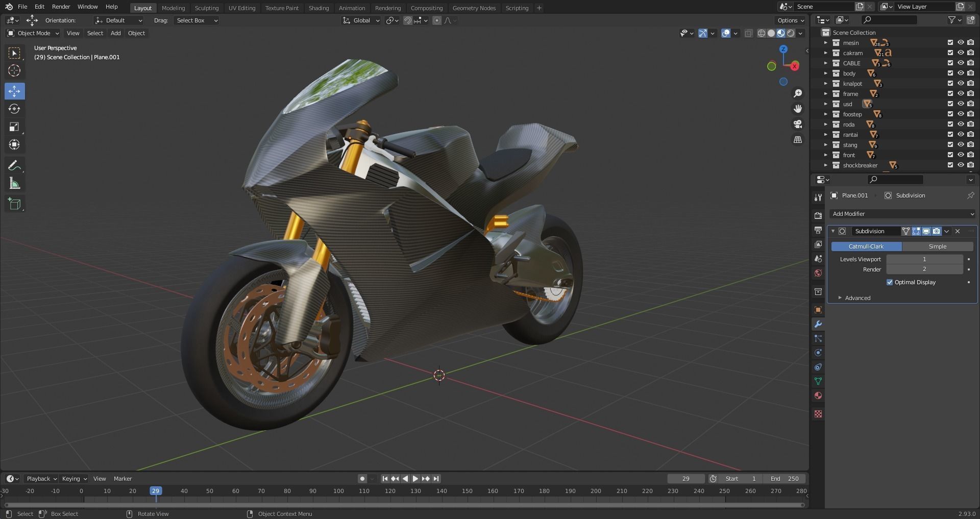Open the Playback popover
The height and width of the screenshot is (519, 980).
tap(41, 479)
